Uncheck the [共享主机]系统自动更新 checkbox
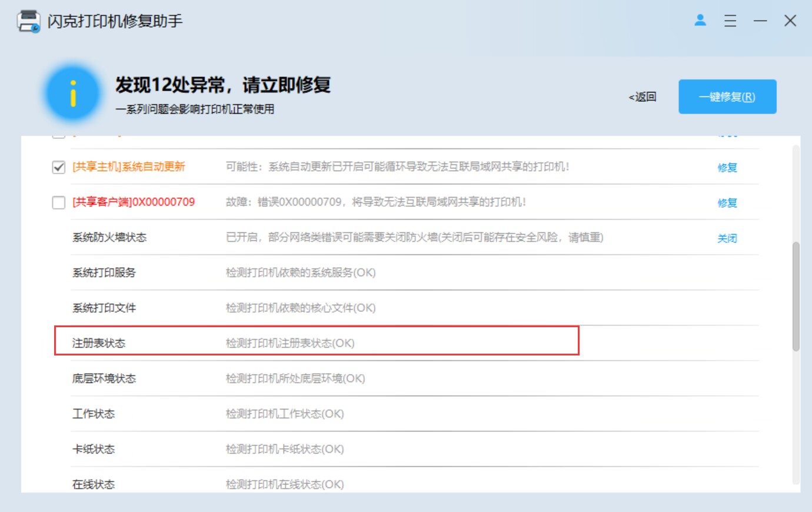This screenshot has height=512, width=812. [58, 167]
